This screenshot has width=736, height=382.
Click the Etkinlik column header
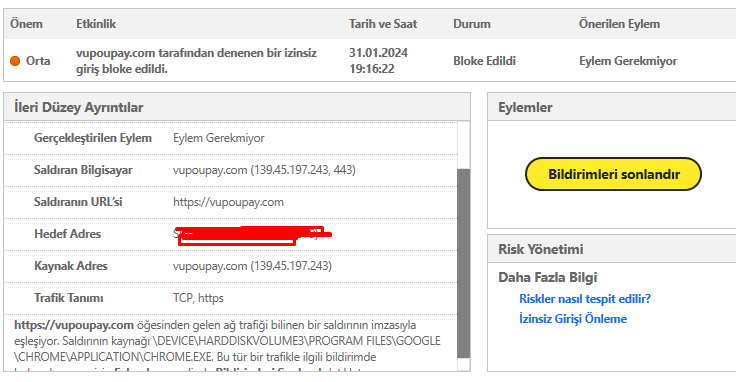[x=96, y=24]
